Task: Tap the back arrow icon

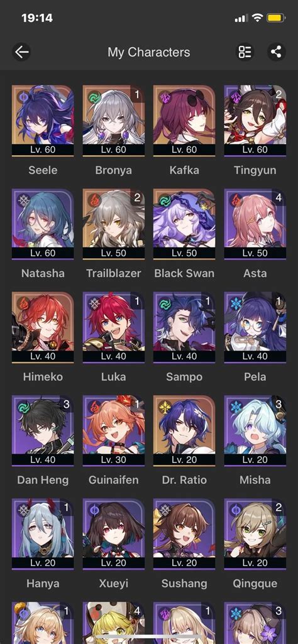Action: tap(21, 52)
